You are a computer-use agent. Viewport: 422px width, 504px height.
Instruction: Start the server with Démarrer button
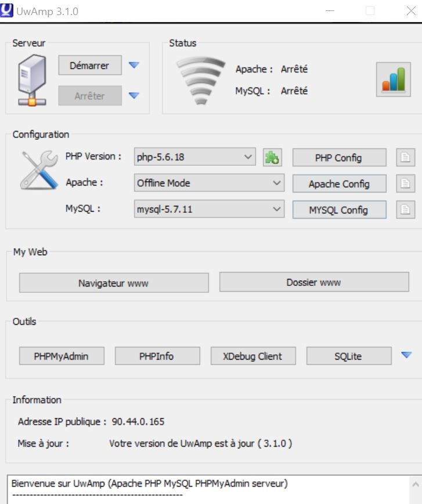[x=90, y=66]
